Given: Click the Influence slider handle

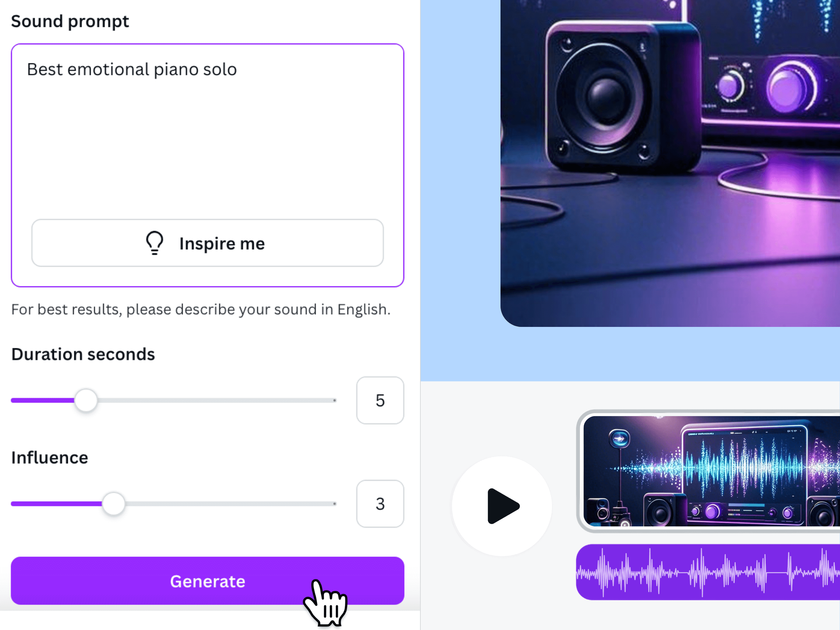Looking at the screenshot, I should tap(113, 504).
